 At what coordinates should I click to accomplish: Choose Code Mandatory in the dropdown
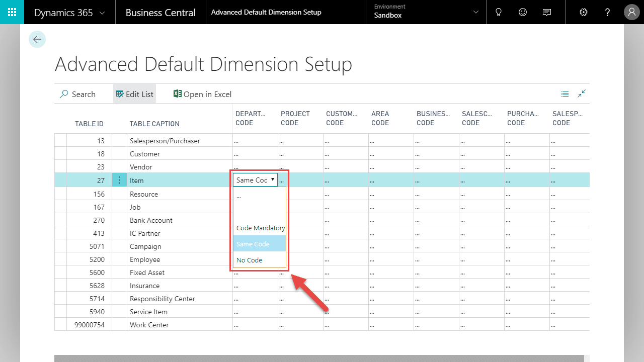(260, 228)
